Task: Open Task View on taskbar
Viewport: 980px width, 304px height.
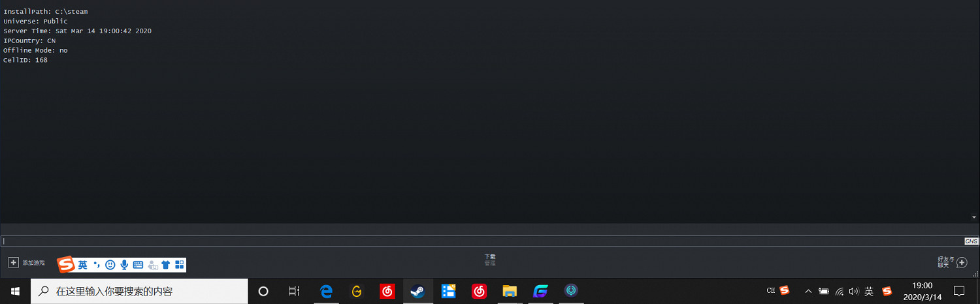Action: pyautogui.click(x=294, y=292)
